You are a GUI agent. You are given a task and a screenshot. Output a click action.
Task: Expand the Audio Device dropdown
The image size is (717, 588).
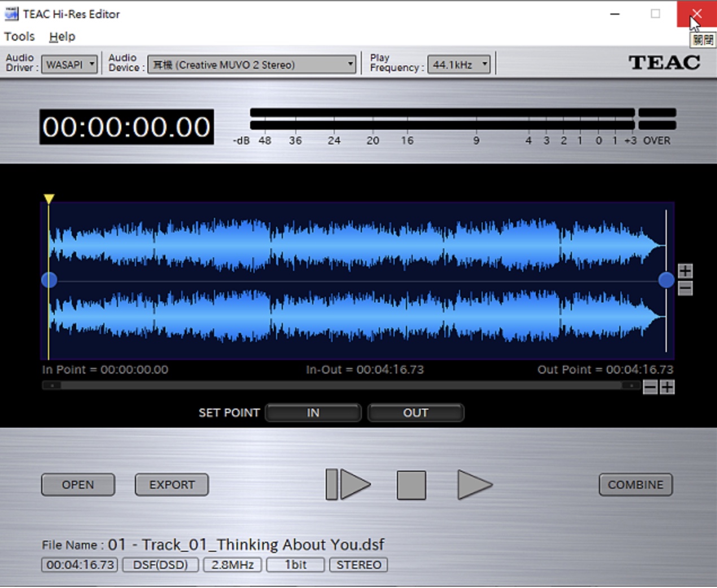(x=252, y=64)
